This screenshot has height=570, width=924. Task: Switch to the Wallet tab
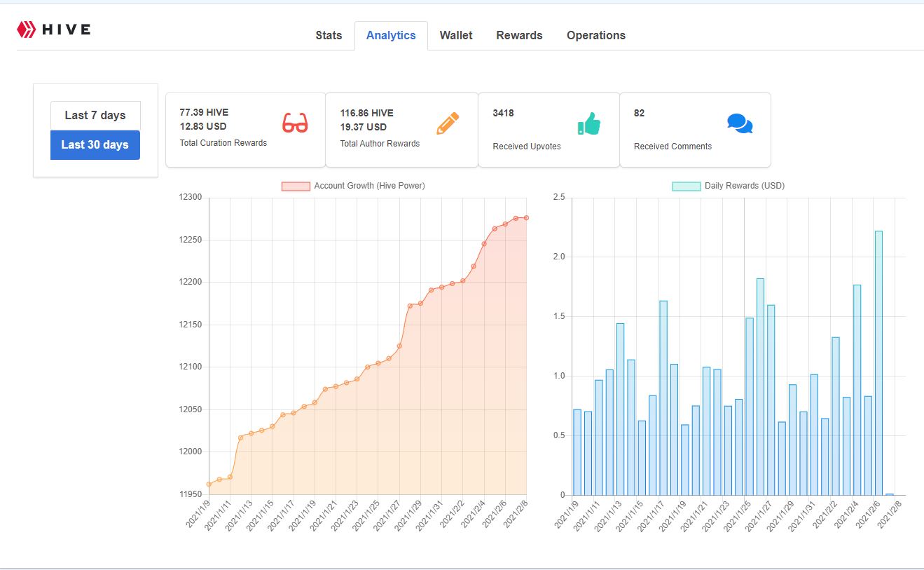pos(456,35)
